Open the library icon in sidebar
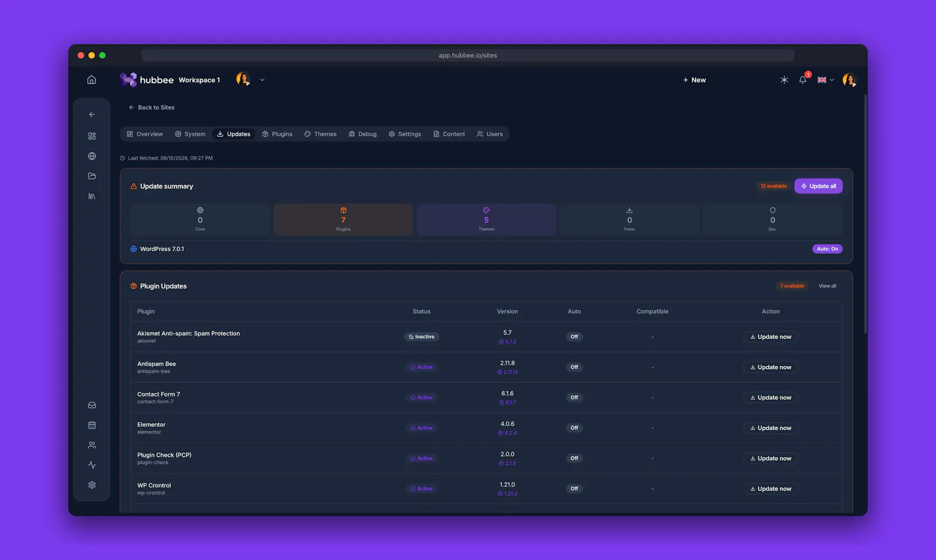Screen dimensions: 936x560 tap(92, 196)
